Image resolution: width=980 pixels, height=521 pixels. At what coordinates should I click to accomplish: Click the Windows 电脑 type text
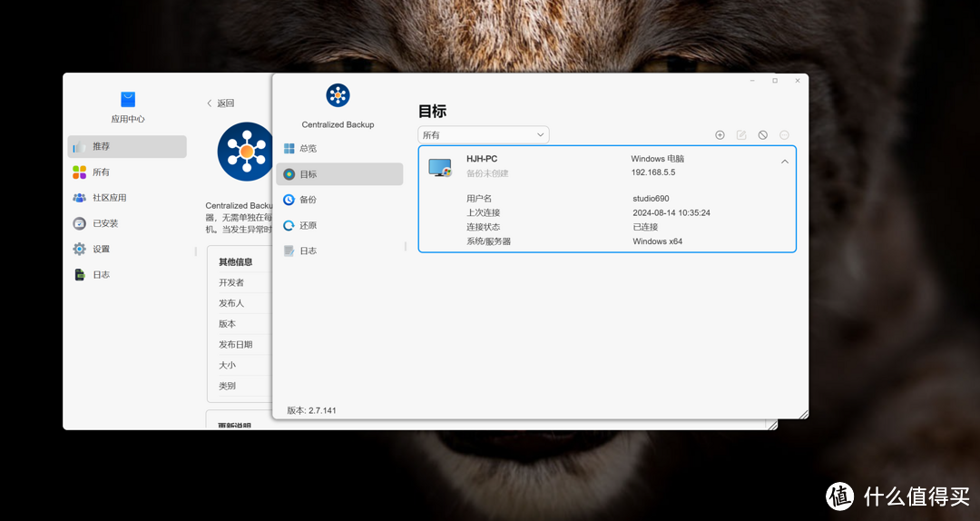click(658, 159)
